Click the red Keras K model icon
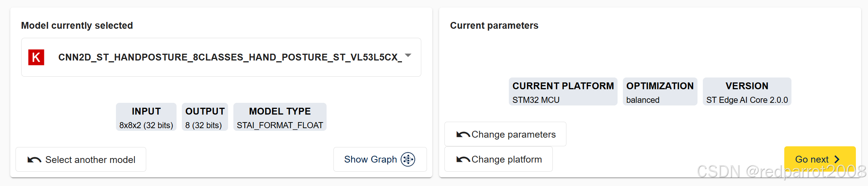The height and width of the screenshot is (186, 868). (36, 57)
